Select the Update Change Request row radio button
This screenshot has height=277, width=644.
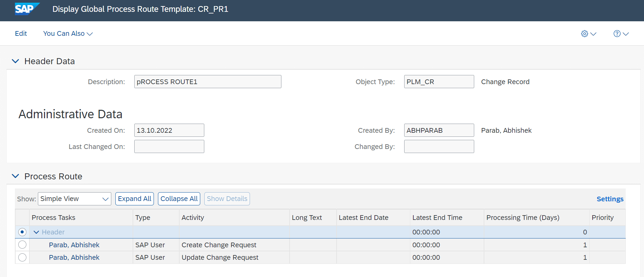pyautogui.click(x=22, y=257)
